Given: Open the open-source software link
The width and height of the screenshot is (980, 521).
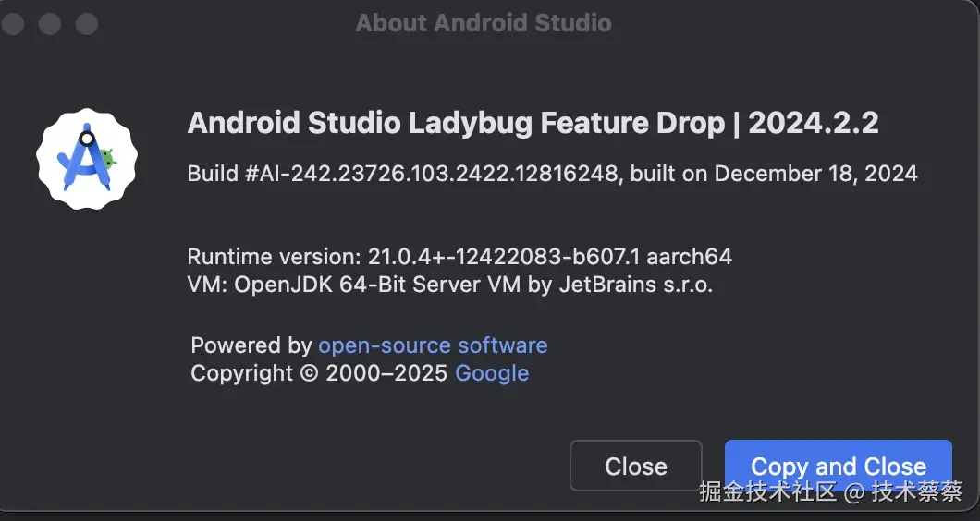Looking at the screenshot, I should pyautogui.click(x=433, y=345).
